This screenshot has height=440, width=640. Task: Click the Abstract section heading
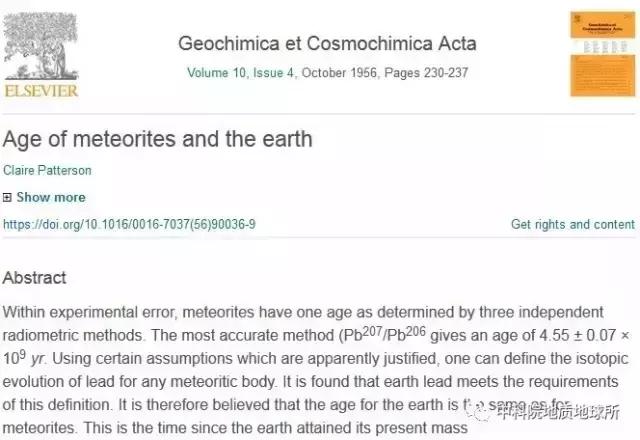[35, 278]
